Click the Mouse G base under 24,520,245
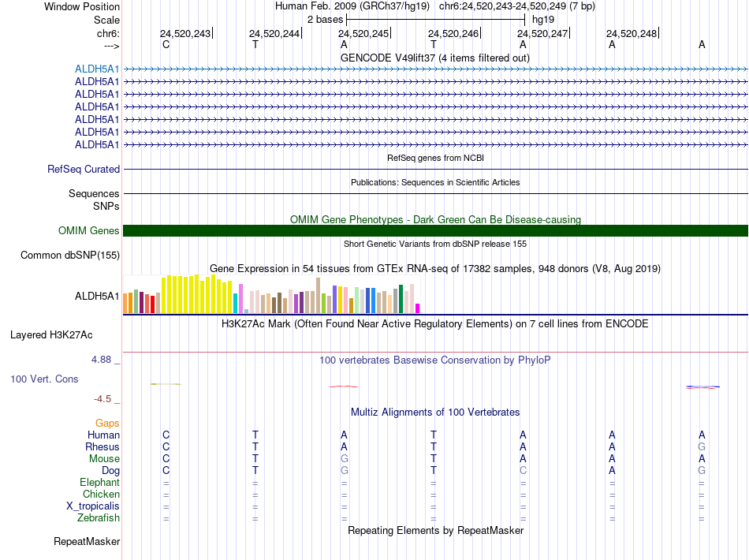 [x=344, y=459]
